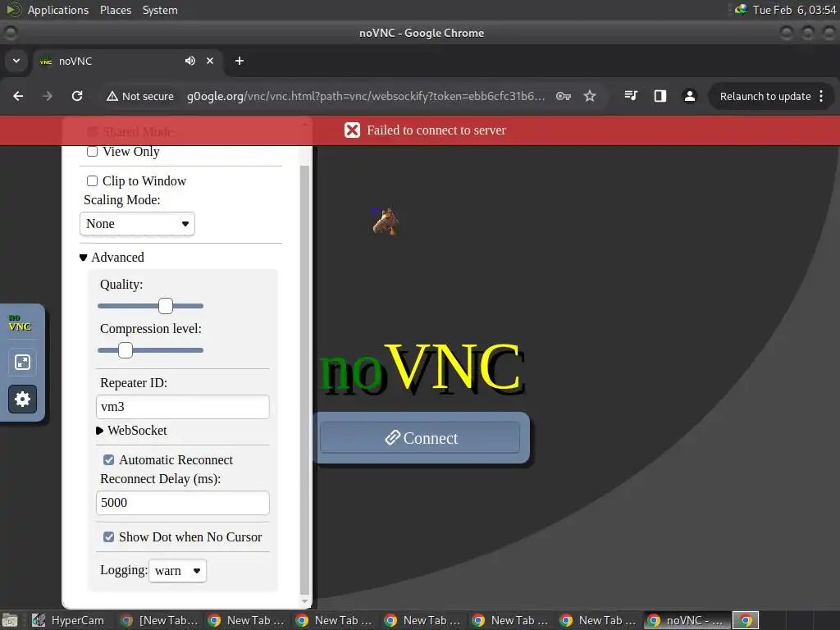Open the Applications logo icon
The height and width of the screenshot is (630, 840).
14,10
